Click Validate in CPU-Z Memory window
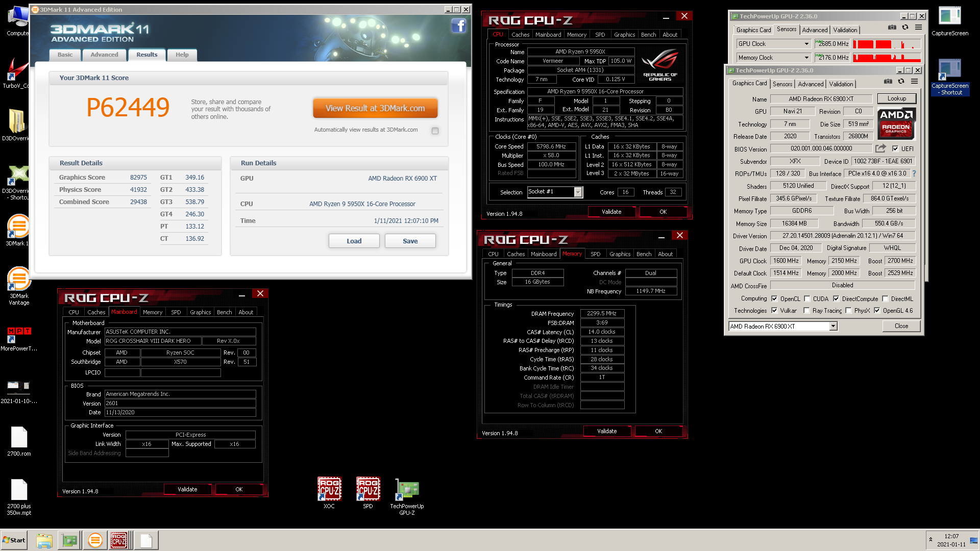The height and width of the screenshot is (551, 980). tap(607, 432)
